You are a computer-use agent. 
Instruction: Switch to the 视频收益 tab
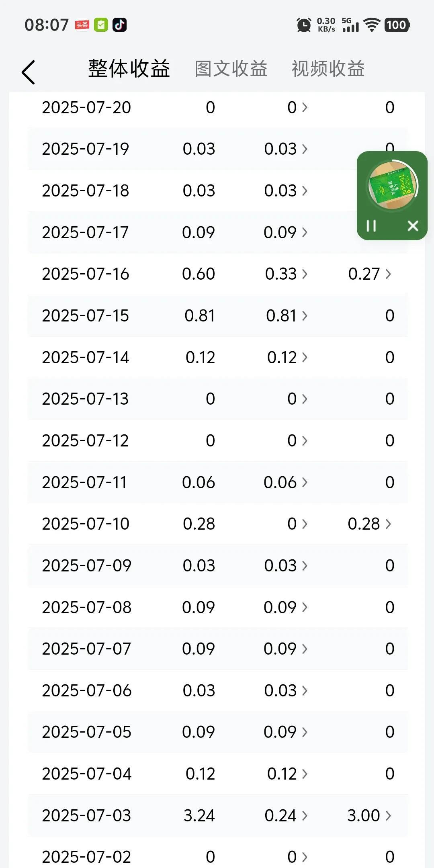(328, 69)
